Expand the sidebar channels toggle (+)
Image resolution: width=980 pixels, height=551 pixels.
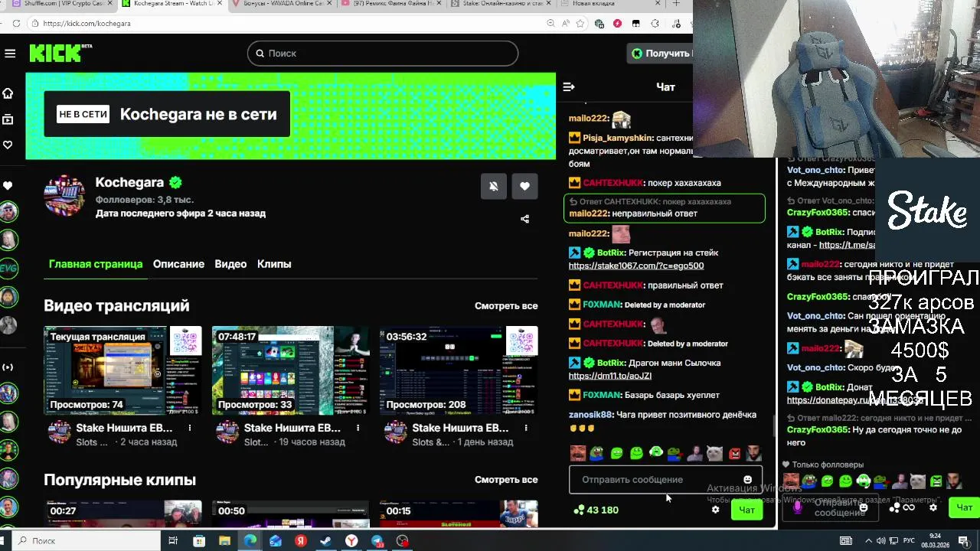click(8, 367)
